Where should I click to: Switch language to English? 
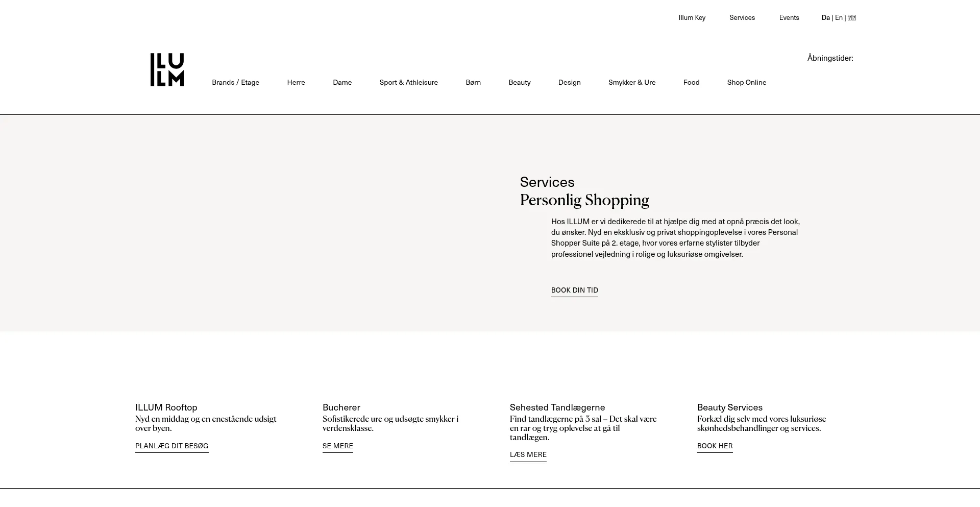839,17
